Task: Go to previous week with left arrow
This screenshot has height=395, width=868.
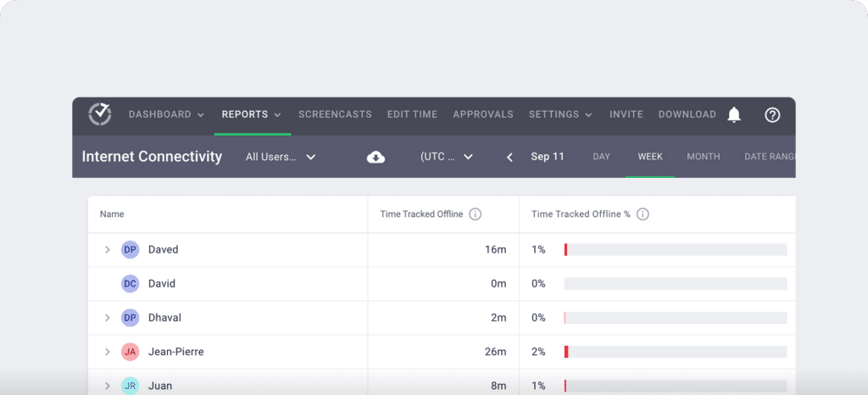Action: click(x=509, y=157)
